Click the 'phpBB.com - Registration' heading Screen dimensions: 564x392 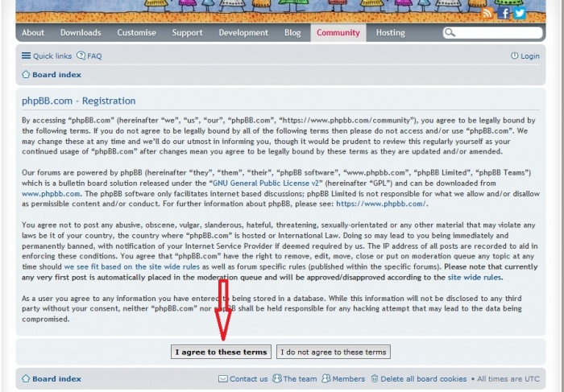coord(79,101)
